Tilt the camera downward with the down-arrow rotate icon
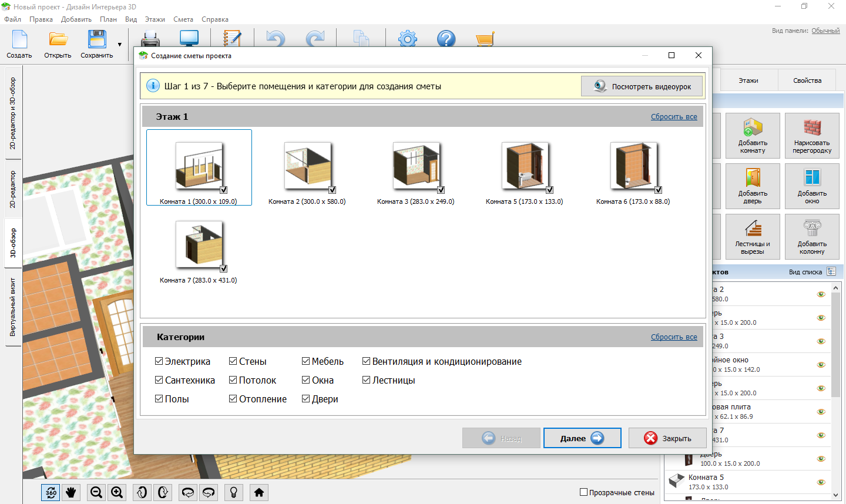The image size is (846, 504). [163, 492]
